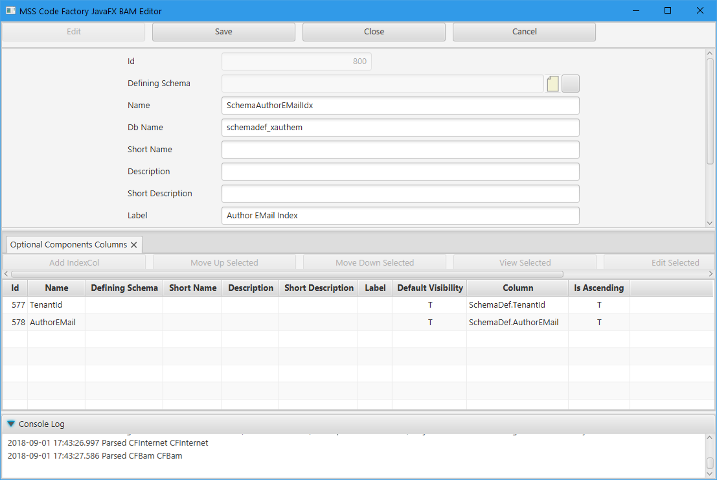Click the Db Name input field
This screenshot has height=480, width=717.
pyautogui.click(x=400, y=128)
